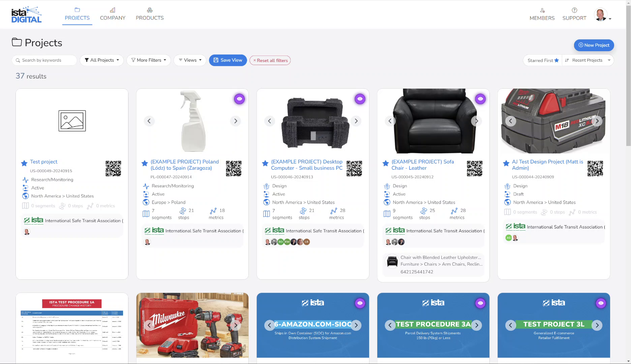Open QR code of Poland to Spain project
631x364 pixels.
click(234, 169)
